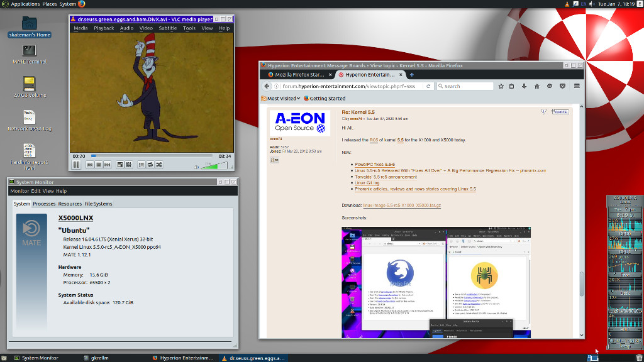Open Getting Started bookmark
The width and height of the screenshot is (644, 362).
325,99
